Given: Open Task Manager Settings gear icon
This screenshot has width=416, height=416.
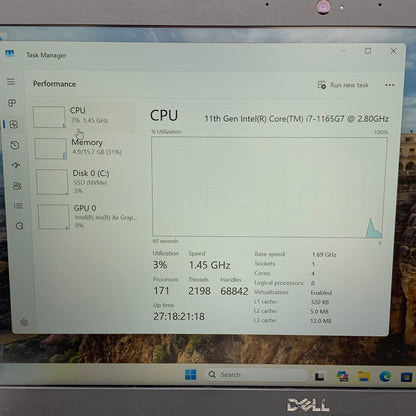Looking at the screenshot, I should point(24,322).
